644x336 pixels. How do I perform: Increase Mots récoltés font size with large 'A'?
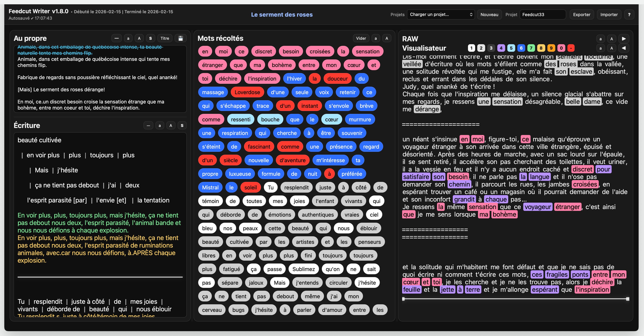point(387,38)
